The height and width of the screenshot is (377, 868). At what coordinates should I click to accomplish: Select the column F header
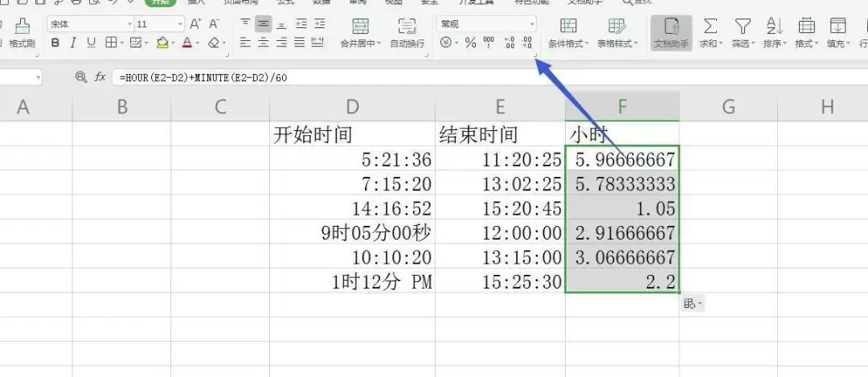tap(622, 107)
